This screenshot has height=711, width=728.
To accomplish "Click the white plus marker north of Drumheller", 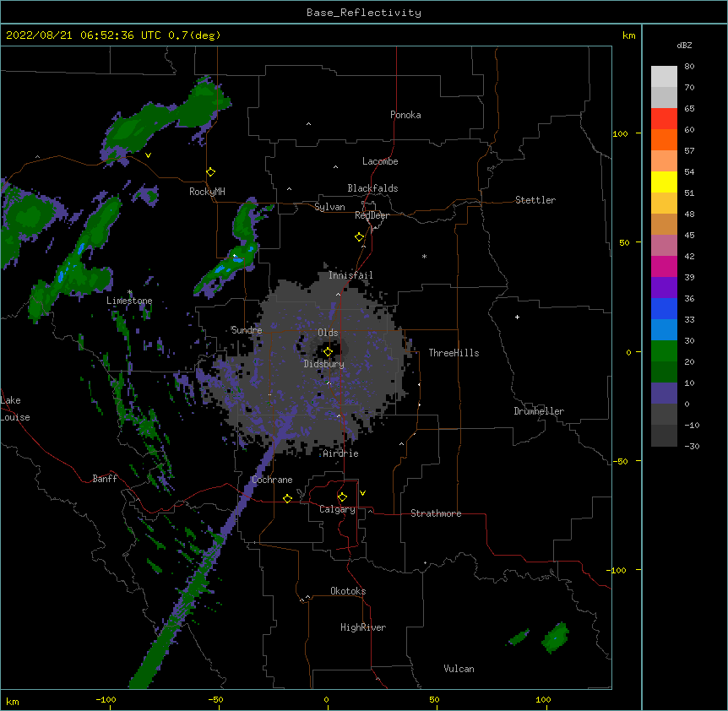I will click(517, 317).
